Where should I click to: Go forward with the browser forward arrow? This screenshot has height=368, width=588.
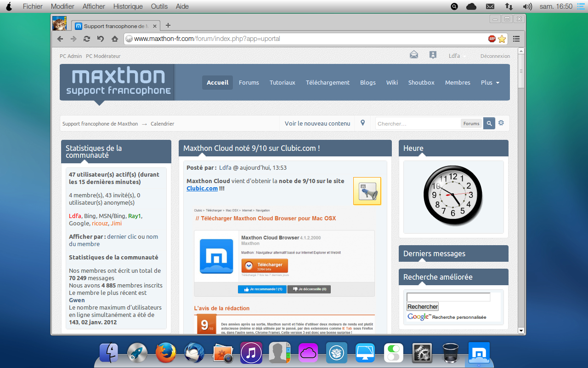tap(73, 39)
